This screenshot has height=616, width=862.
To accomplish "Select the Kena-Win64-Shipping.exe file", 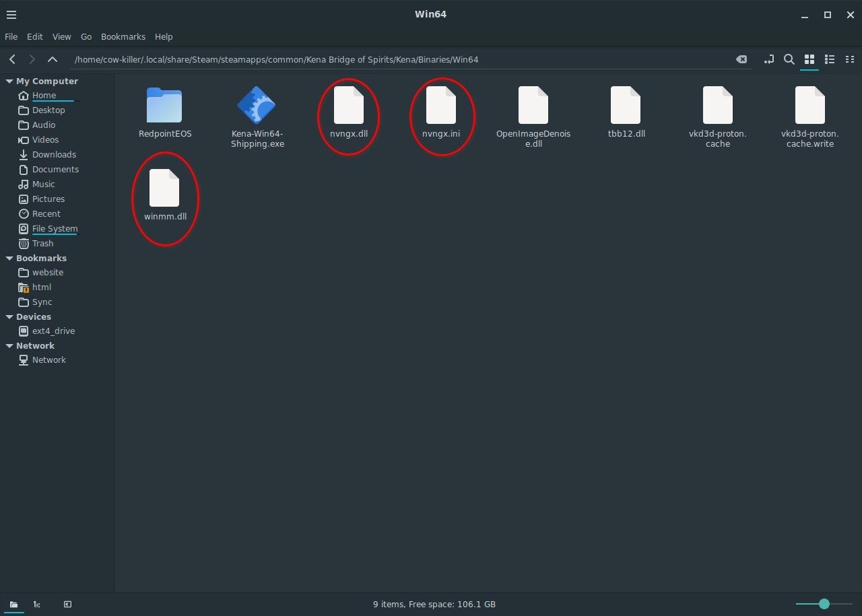I will [x=257, y=118].
